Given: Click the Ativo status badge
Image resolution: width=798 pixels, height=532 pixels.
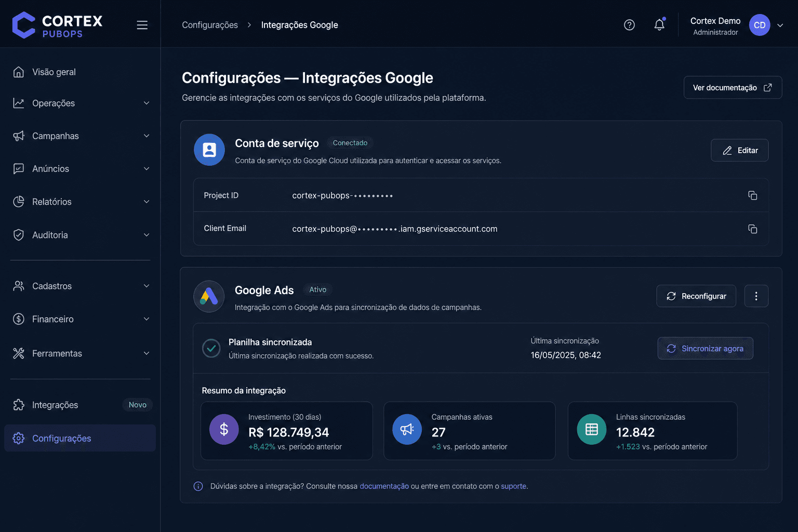Looking at the screenshot, I should pos(318,289).
